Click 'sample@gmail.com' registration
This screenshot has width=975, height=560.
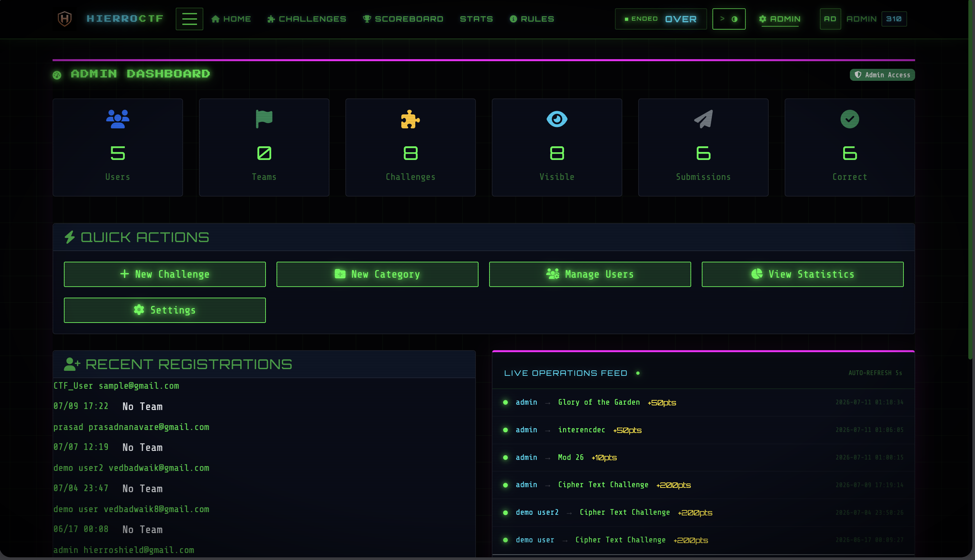pos(139,386)
